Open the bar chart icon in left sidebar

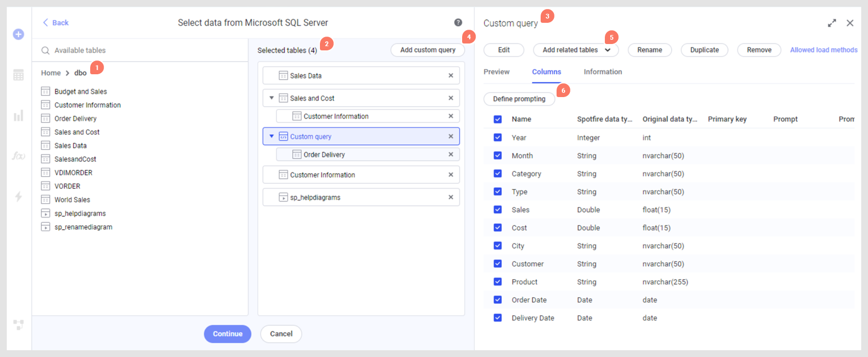pos(19,116)
